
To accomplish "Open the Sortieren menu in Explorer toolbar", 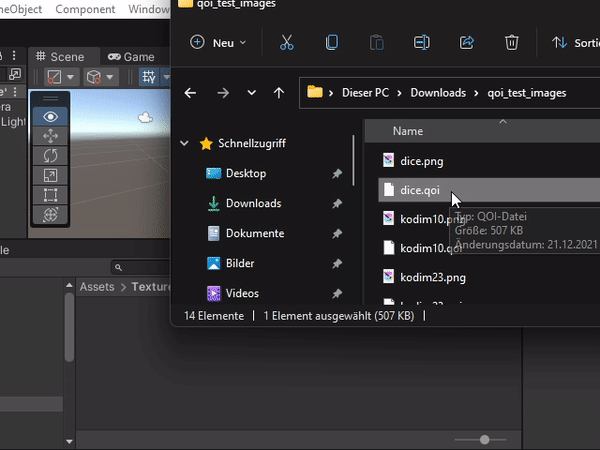I will [575, 42].
